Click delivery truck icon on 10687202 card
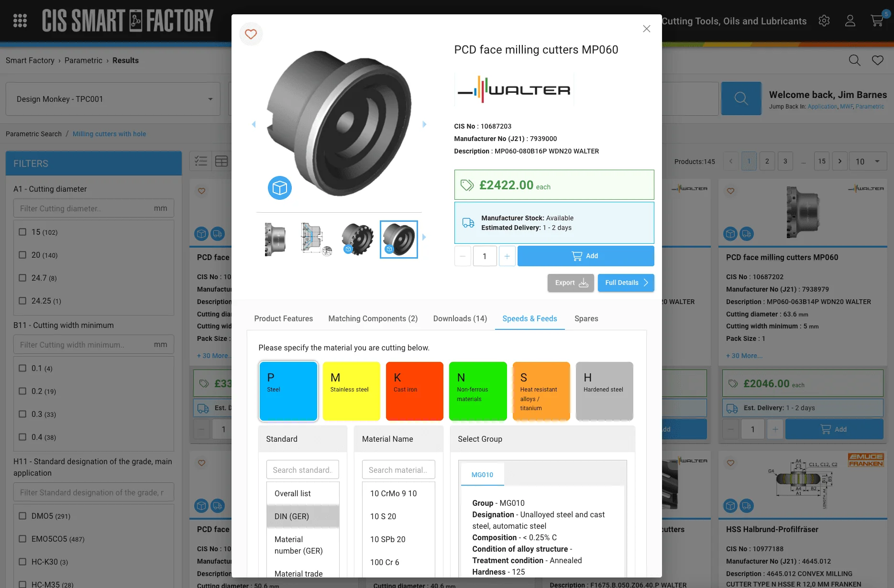The width and height of the screenshot is (894, 588). click(747, 234)
